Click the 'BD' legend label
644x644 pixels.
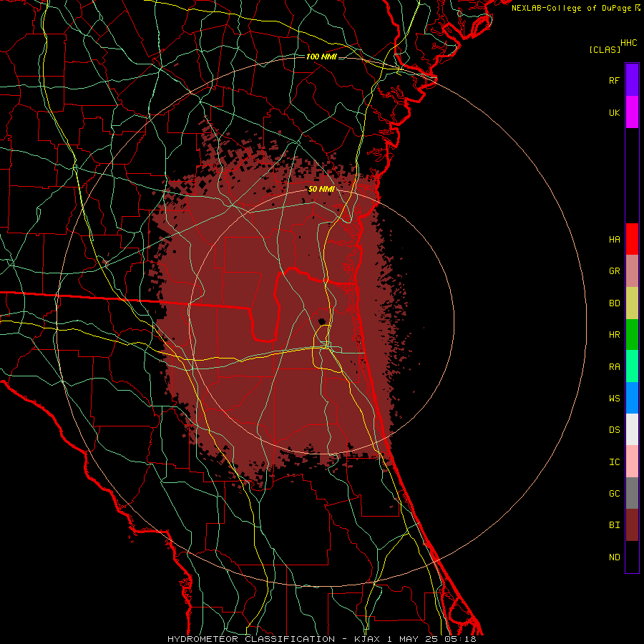click(615, 303)
